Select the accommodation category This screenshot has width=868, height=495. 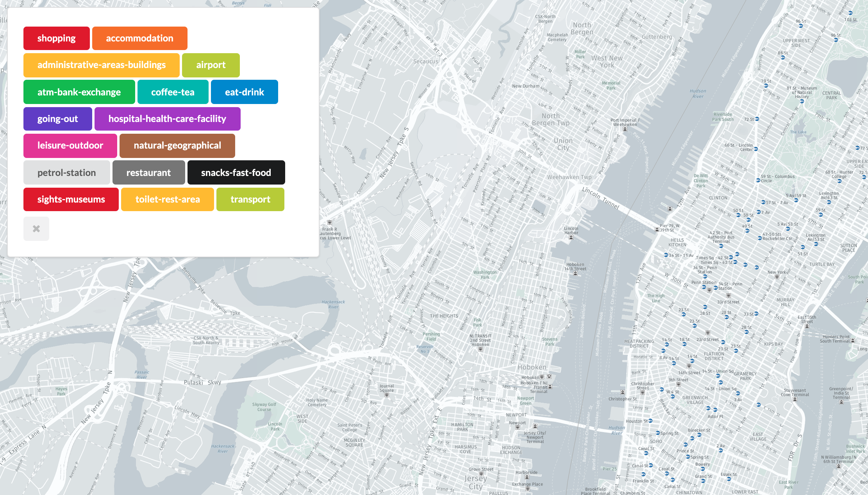pos(139,38)
